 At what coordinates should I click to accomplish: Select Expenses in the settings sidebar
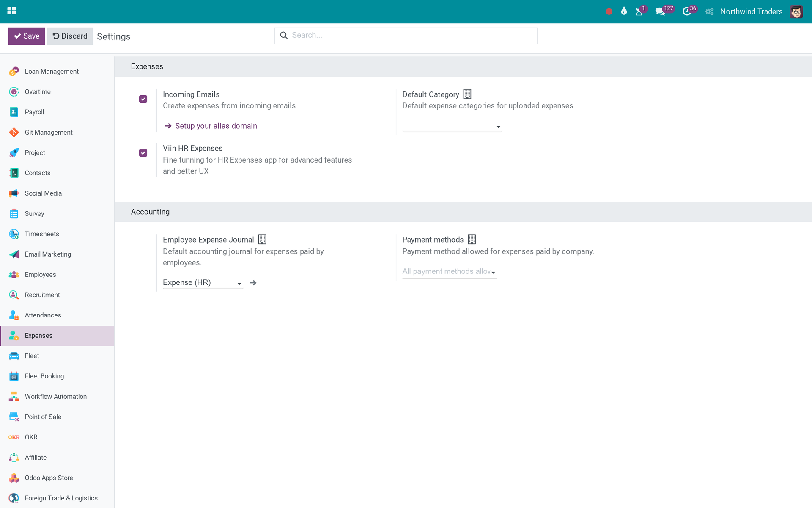point(57,336)
